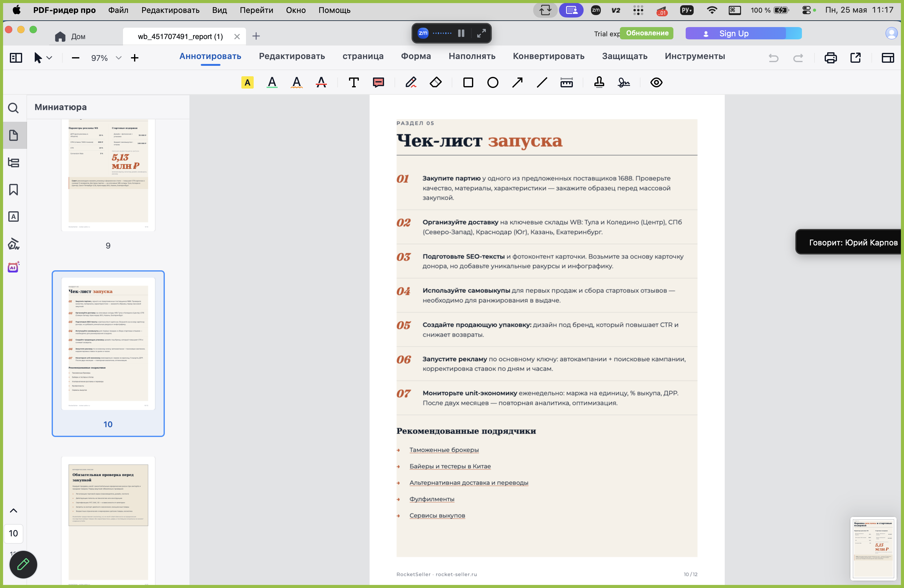Screen dimensions: 904x588
Task: Open the Таможенные брокеры link
Action: click(x=444, y=450)
